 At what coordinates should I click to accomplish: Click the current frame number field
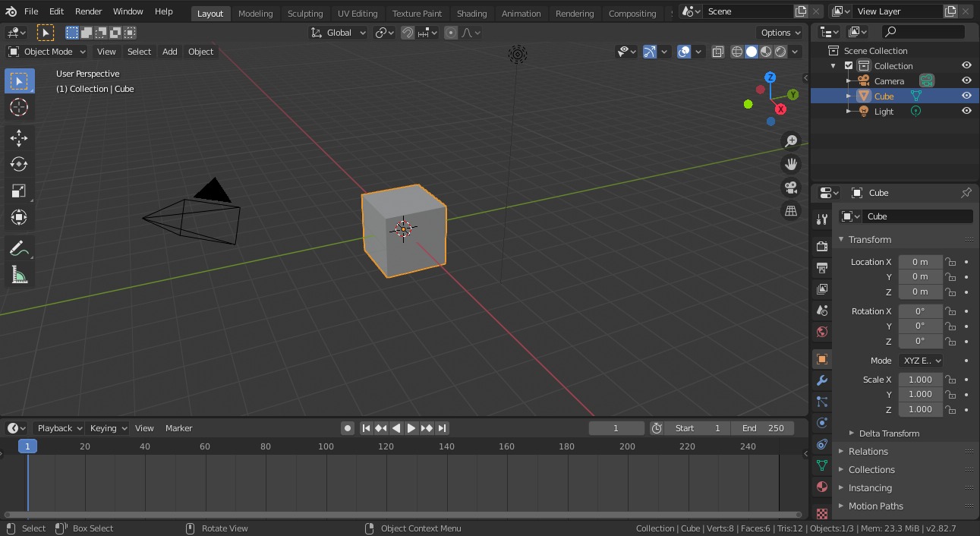616,428
